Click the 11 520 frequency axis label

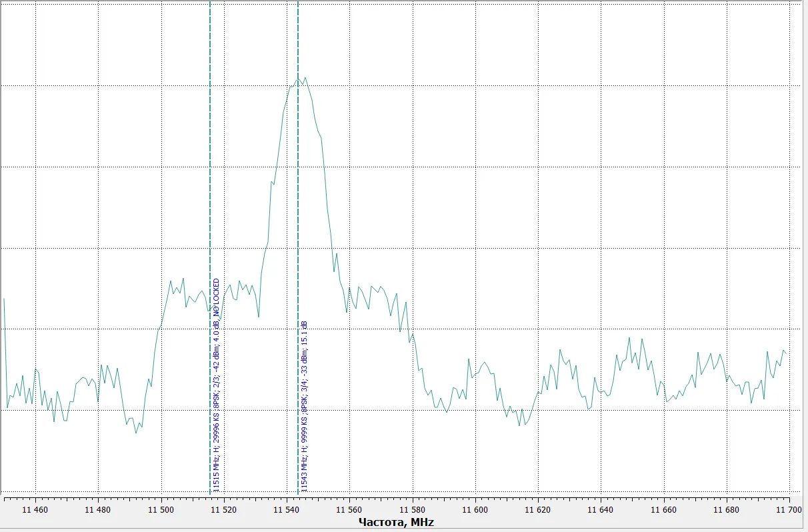(x=224, y=509)
